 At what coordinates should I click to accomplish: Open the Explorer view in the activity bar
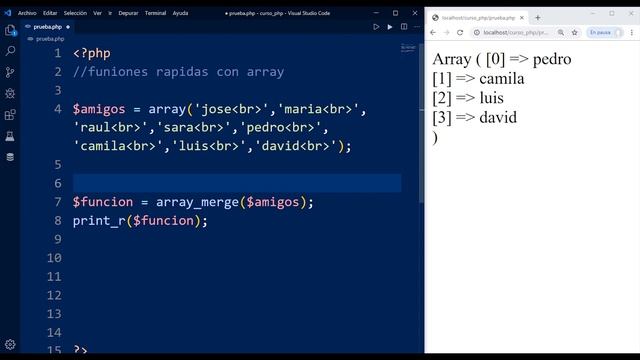pyautogui.click(x=10, y=30)
